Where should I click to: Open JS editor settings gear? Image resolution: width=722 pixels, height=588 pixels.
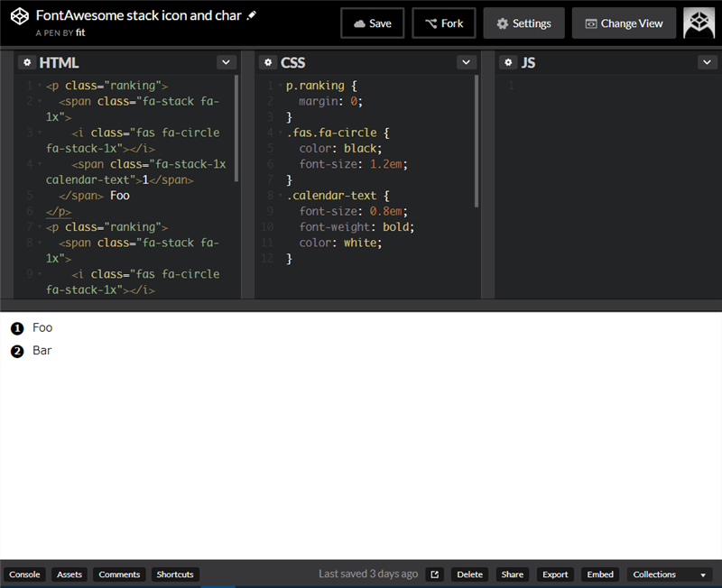tap(508, 62)
